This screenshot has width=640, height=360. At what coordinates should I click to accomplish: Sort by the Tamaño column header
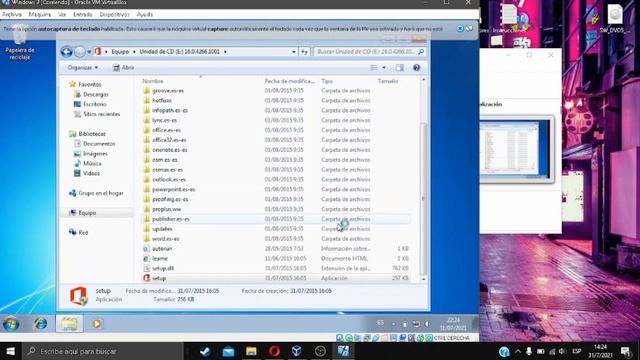(388, 81)
